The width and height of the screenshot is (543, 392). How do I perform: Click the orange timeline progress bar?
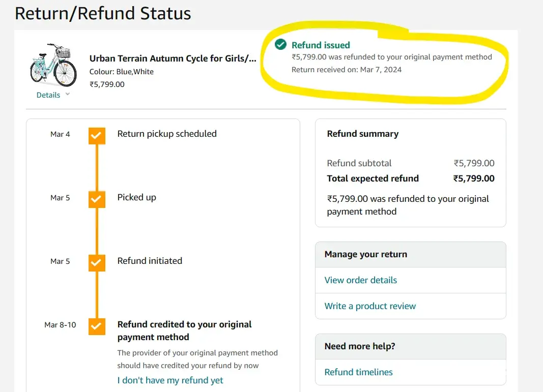pos(97,230)
